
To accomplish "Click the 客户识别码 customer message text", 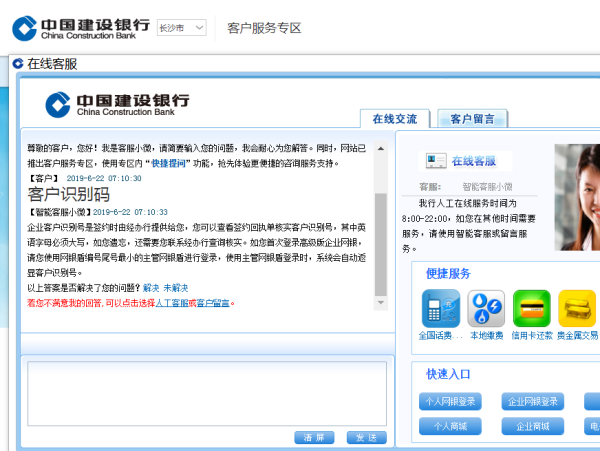I will pos(68,194).
